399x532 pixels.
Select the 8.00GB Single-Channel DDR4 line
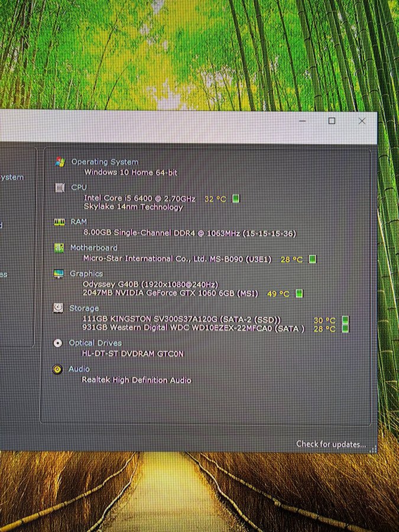tap(190, 233)
